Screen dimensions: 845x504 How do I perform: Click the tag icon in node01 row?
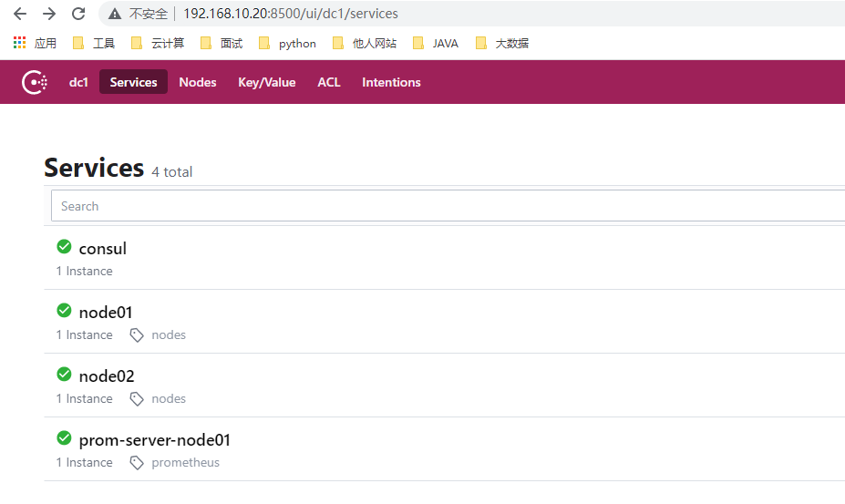(137, 335)
